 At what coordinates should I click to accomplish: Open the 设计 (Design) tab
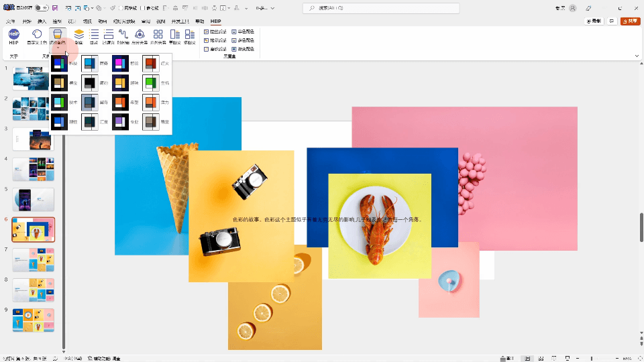[72, 21]
